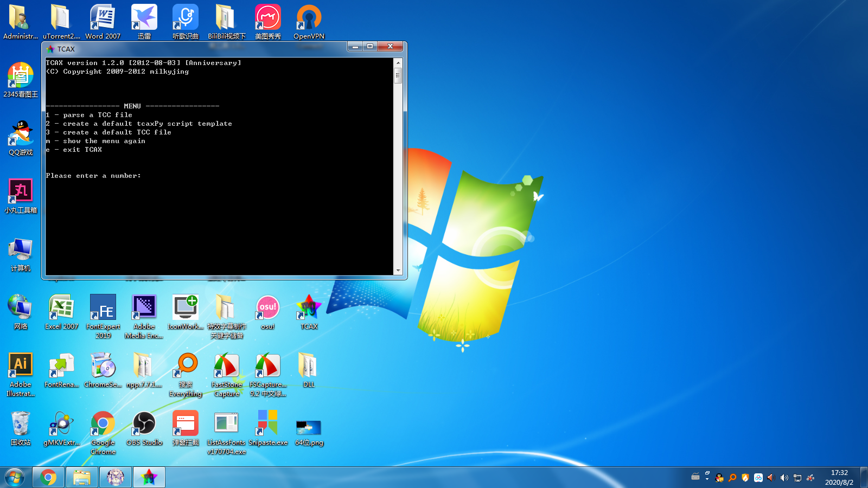Open the FontRenamer shortcut
Screen dimensions: 868x488
coord(61,370)
